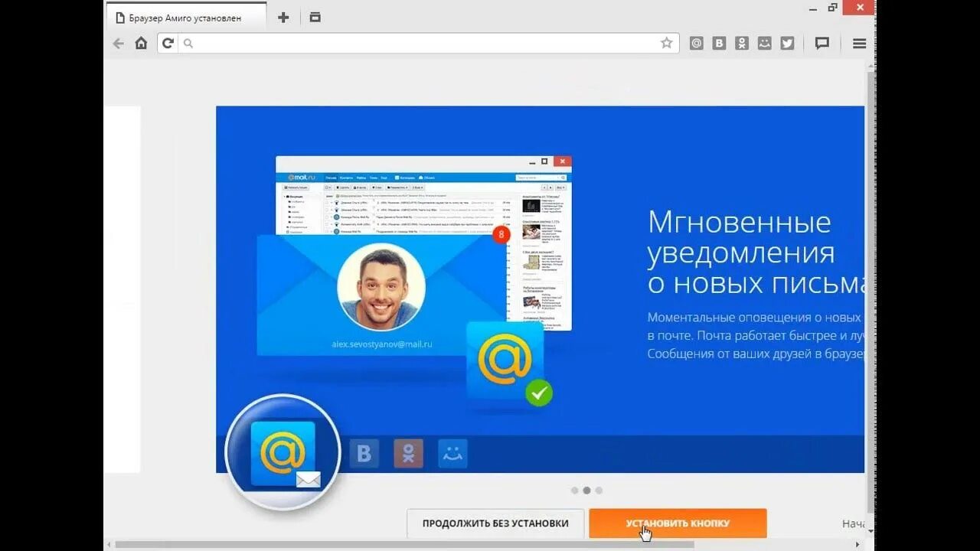The image size is (980, 551).
Task: Click the vertical scrollbar thumb
Action: (871, 291)
